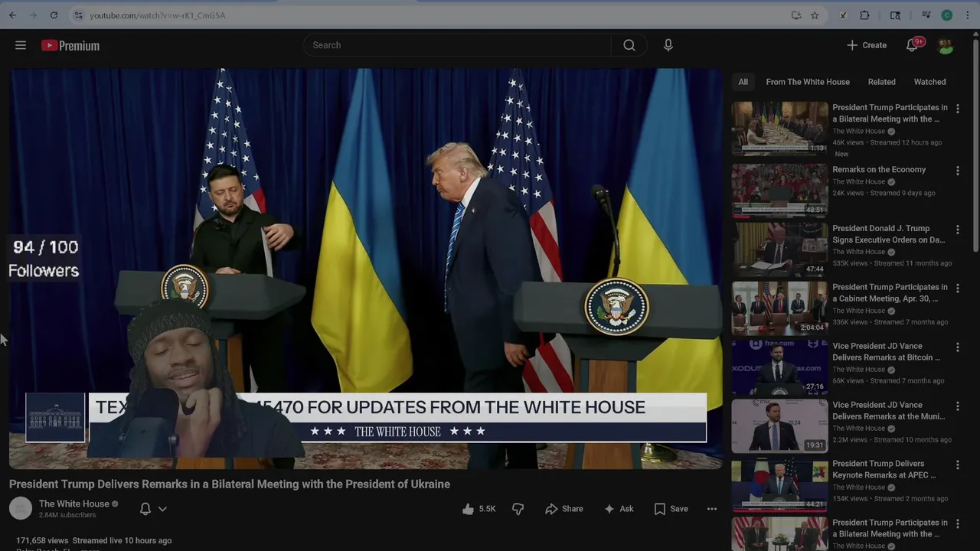
Task: Ask about the video with Ask
Action: pyautogui.click(x=619, y=509)
